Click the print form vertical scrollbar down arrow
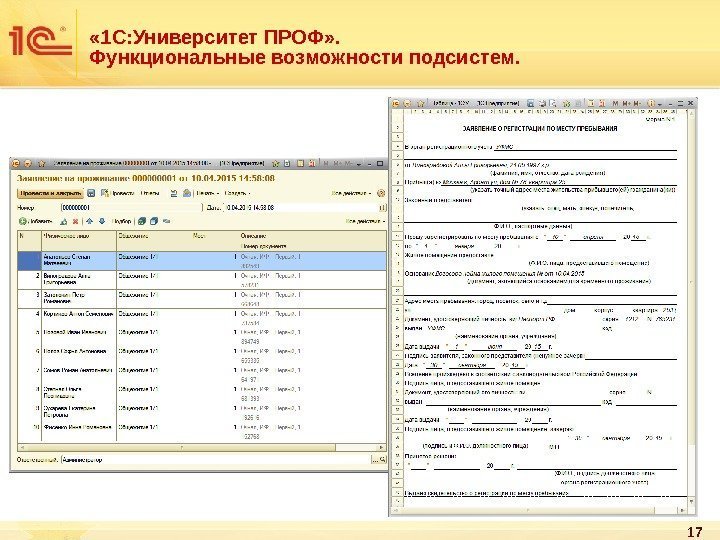This screenshot has height=540, width=720. point(692,502)
